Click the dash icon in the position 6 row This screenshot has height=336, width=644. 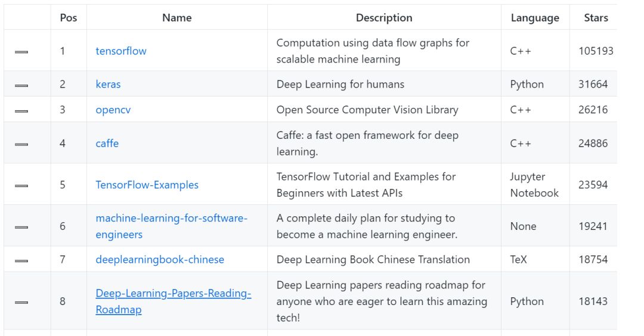pos(21,228)
